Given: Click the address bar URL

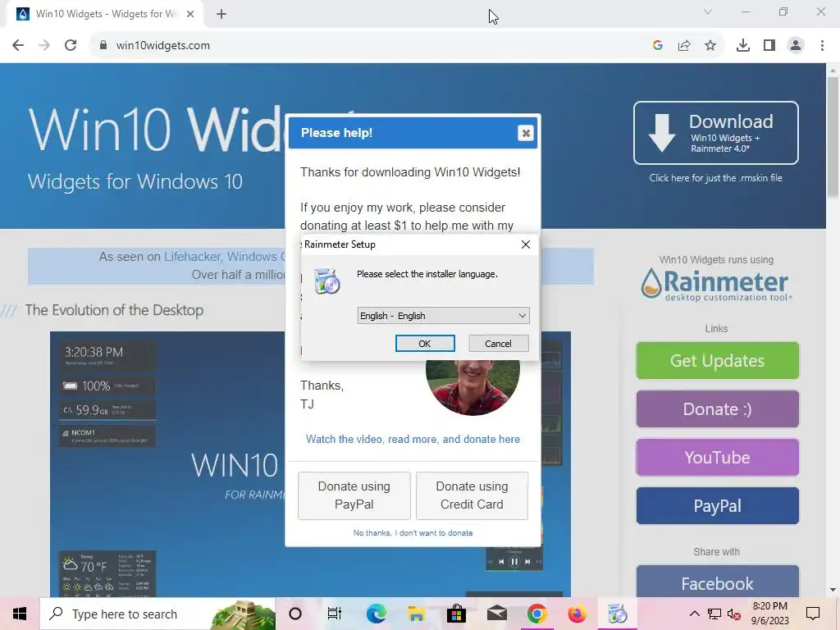Looking at the screenshot, I should coord(163,46).
